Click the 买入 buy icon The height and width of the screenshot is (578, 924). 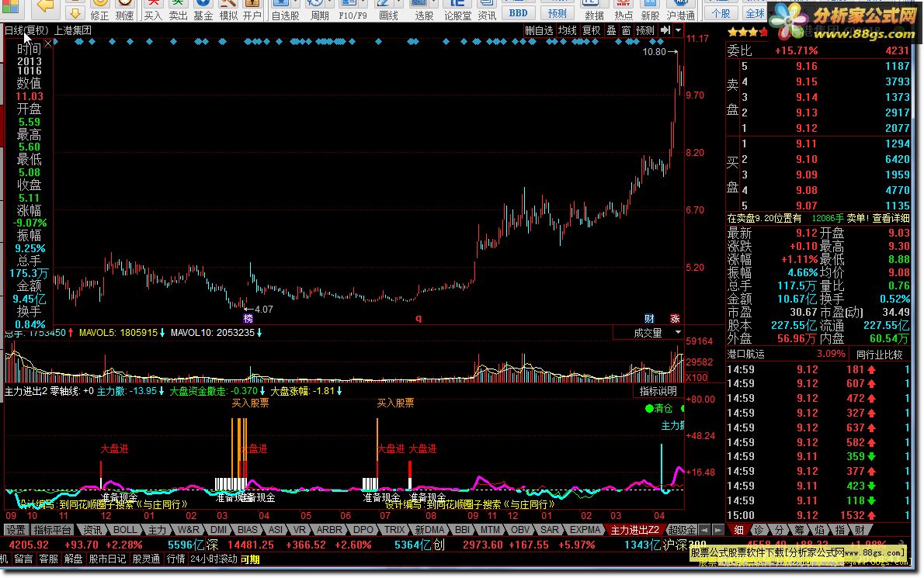153,10
